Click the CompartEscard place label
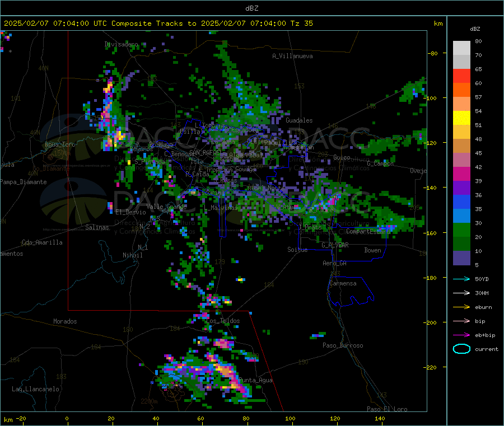Image resolution: width=504 pixels, height=426 pixels. tap(368, 232)
